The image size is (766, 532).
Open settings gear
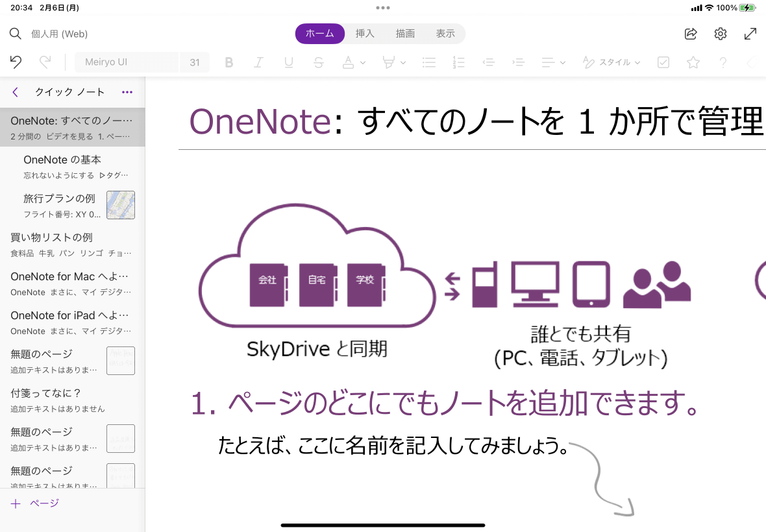coord(721,34)
